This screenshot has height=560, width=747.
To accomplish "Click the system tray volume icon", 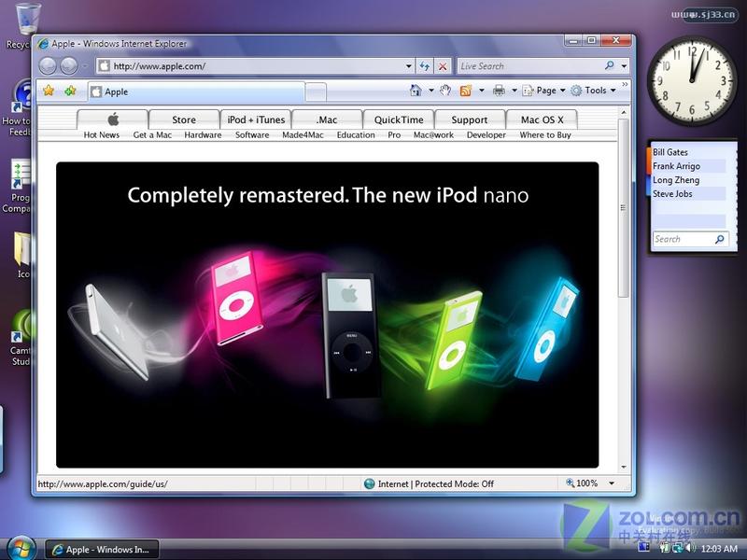I will click(x=692, y=548).
